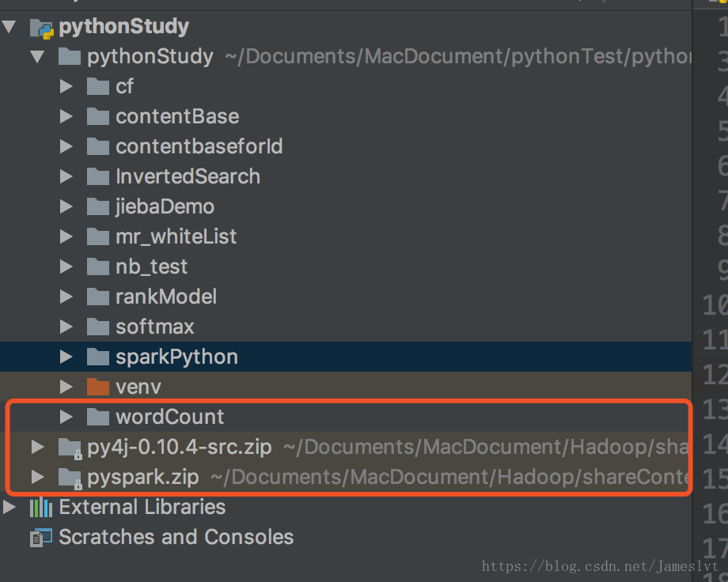Screen dimensions: 728x582
Task: Expand the cf folder arrow
Action: (x=66, y=86)
